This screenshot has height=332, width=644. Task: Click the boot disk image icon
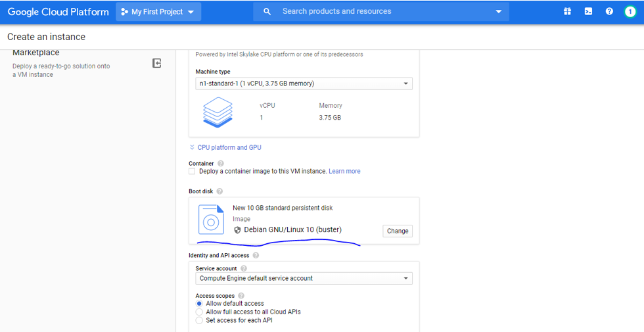(211, 220)
